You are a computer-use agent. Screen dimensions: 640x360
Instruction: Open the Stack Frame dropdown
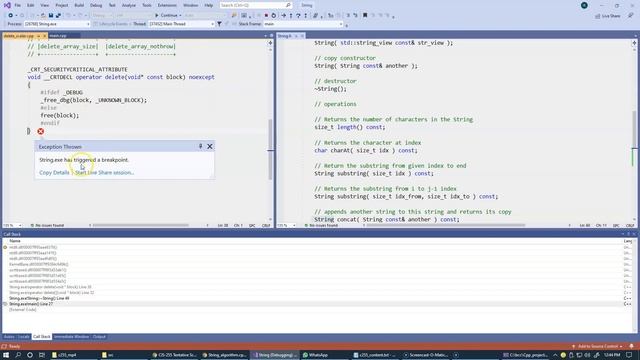pyautogui.click(x=341, y=24)
